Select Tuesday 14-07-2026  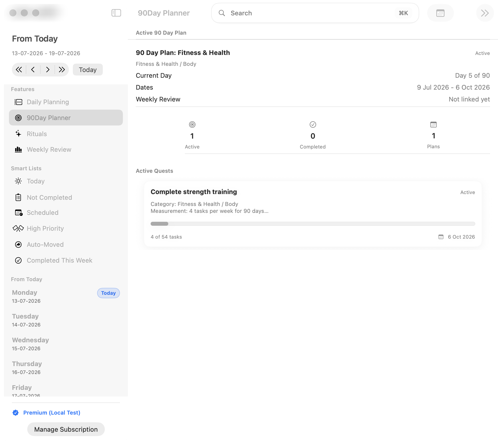click(66, 320)
